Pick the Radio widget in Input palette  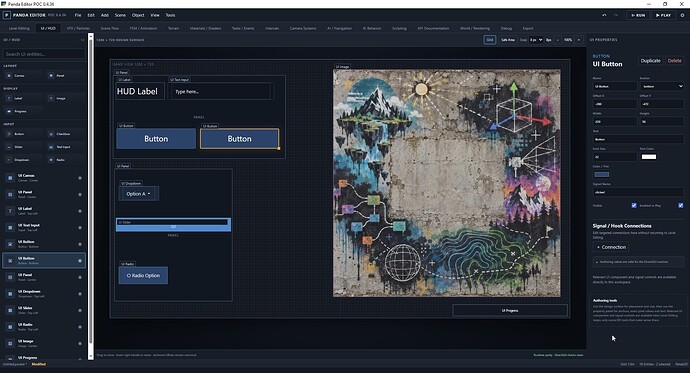65,160
